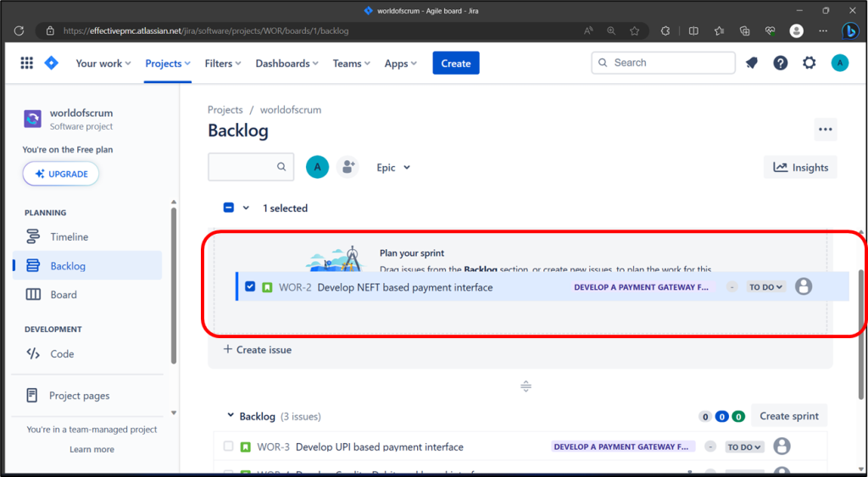
Task: Open the Teams dropdown
Action: (x=351, y=64)
